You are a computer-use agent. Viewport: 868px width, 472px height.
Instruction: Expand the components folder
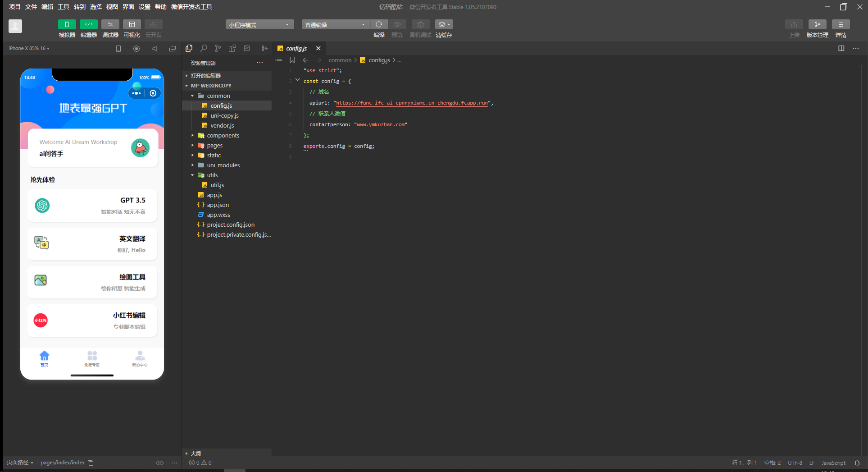click(223, 135)
